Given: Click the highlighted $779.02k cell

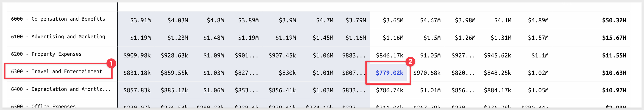Looking at the screenshot, I should 389,73.
